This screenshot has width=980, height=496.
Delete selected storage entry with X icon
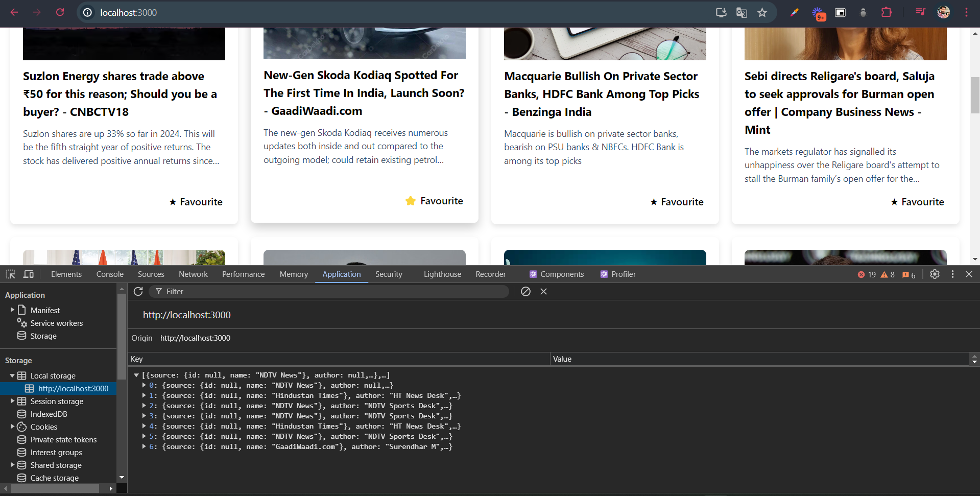pos(543,291)
